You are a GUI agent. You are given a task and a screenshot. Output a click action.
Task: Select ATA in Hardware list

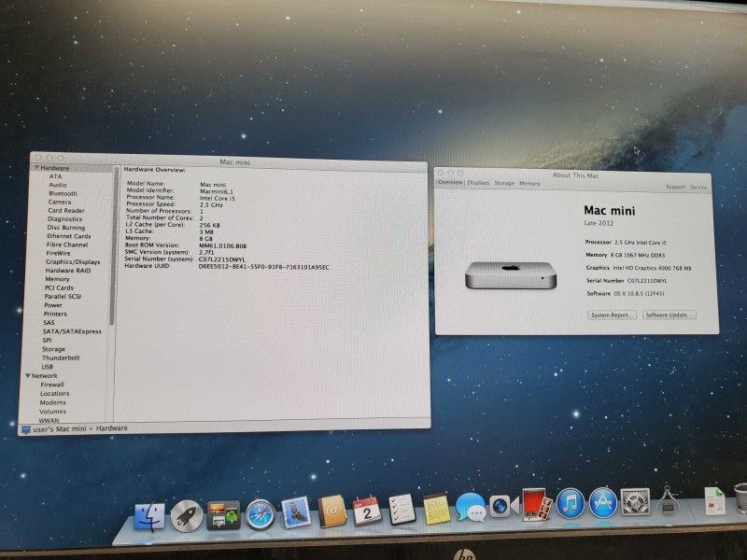tap(55, 176)
